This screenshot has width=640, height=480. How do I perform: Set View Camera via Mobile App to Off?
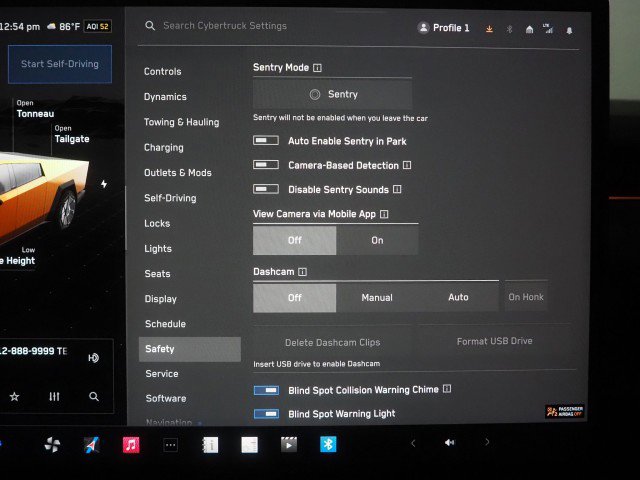click(x=294, y=240)
